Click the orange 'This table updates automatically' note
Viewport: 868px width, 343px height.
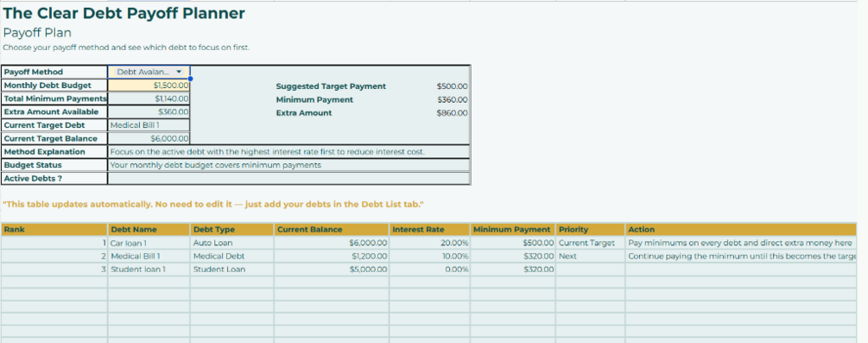(x=213, y=205)
